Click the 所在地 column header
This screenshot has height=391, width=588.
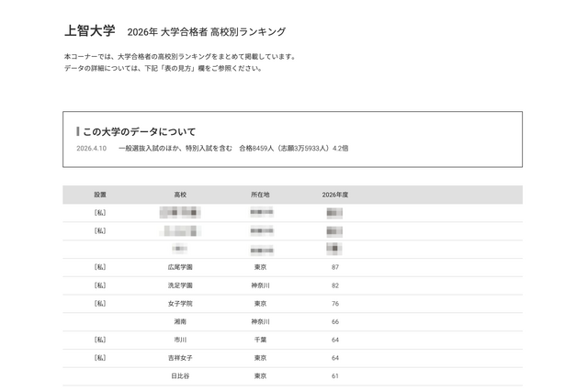(x=260, y=195)
